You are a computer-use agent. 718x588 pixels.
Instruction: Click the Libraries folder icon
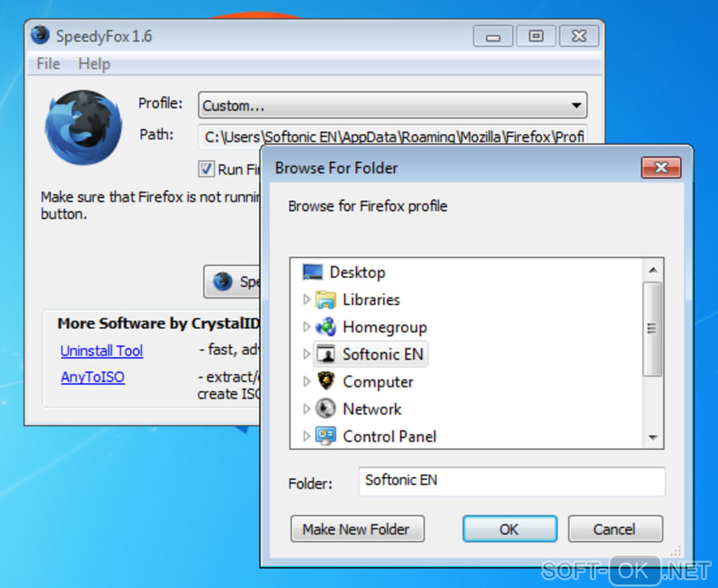tap(326, 300)
